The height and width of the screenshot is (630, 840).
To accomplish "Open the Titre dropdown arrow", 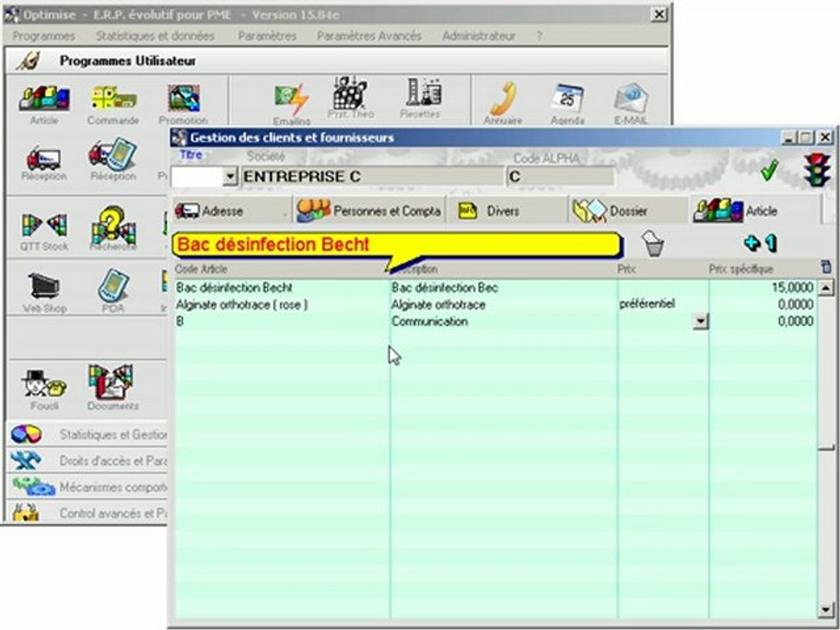I will point(230,176).
